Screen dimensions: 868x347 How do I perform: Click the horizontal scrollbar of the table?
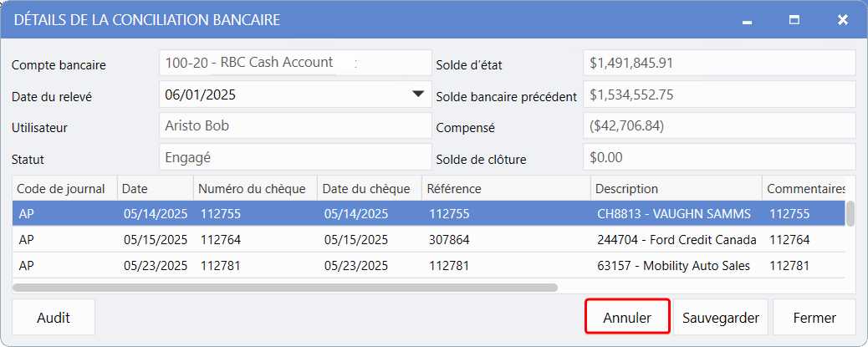tap(284, 287)
